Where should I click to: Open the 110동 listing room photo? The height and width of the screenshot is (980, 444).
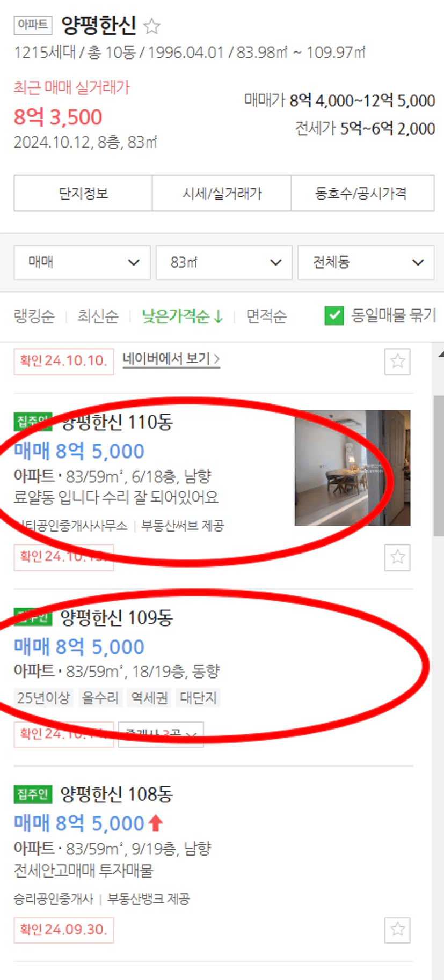tap(352, 468)
